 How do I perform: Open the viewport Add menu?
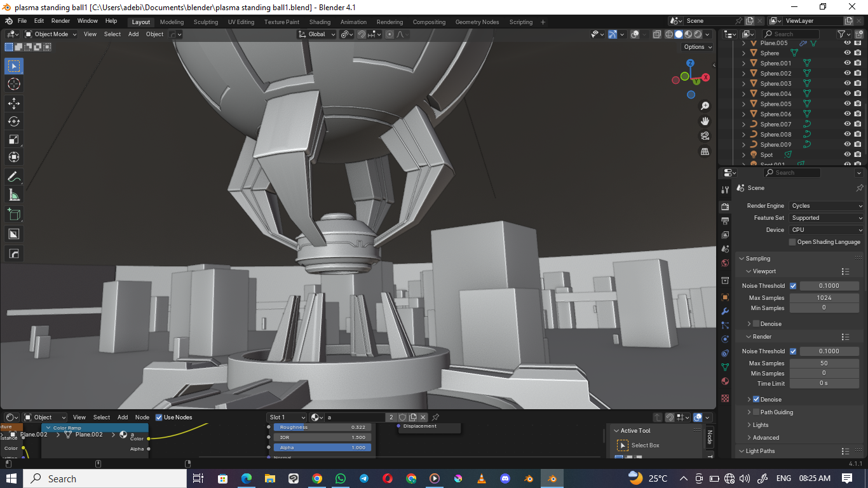point(133,34)
